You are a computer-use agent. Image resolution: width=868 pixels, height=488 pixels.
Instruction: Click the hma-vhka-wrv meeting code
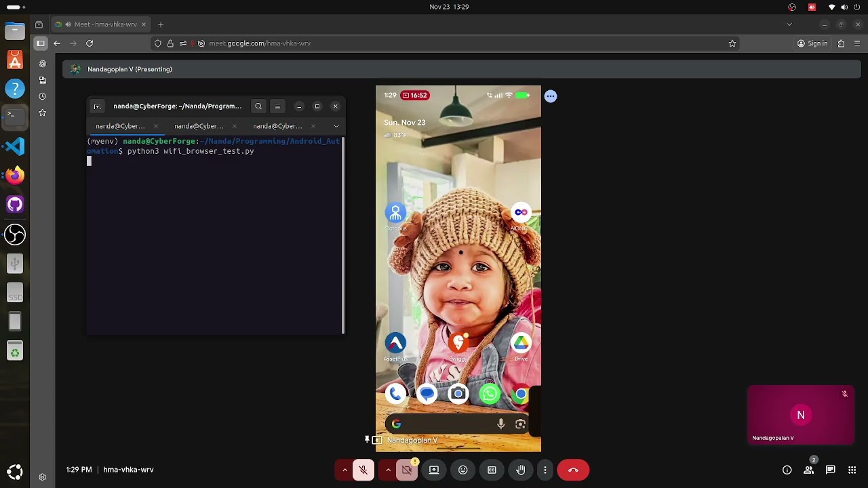pyautogui.click(x=128, y=470)
